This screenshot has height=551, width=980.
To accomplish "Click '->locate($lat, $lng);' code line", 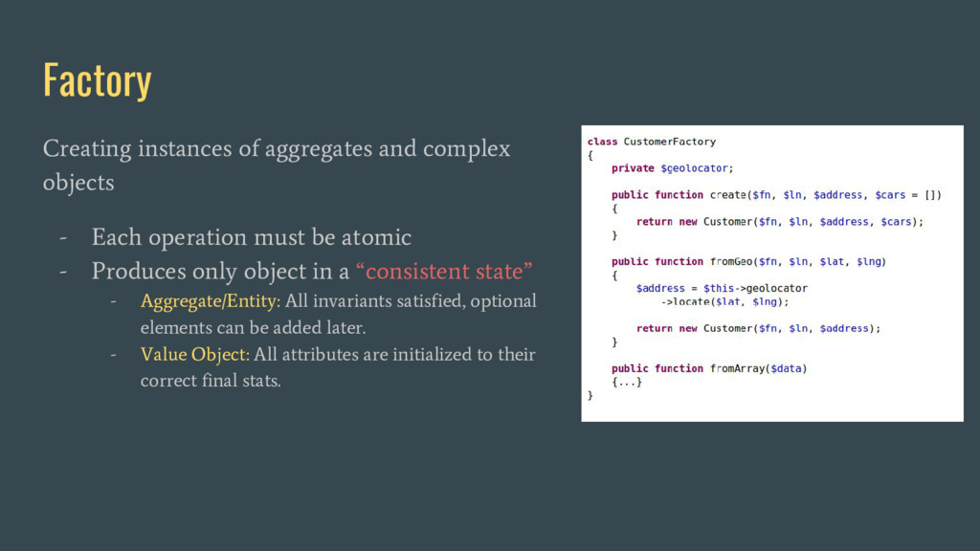I will pyautogui.click(x=725, y=301).
